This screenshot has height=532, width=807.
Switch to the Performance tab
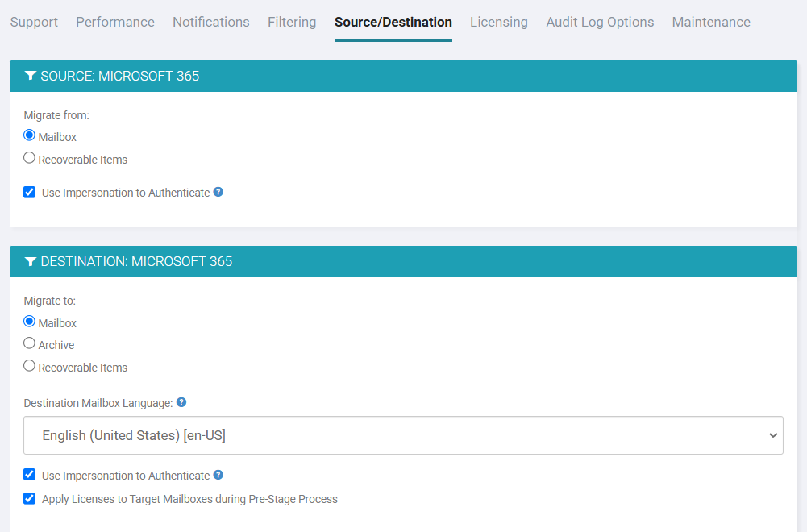[115, 22]
